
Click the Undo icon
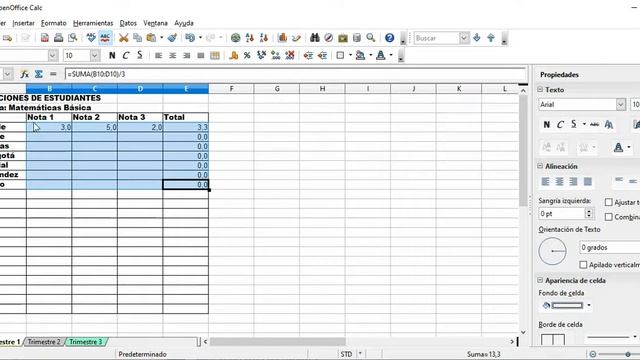[190, 38]
